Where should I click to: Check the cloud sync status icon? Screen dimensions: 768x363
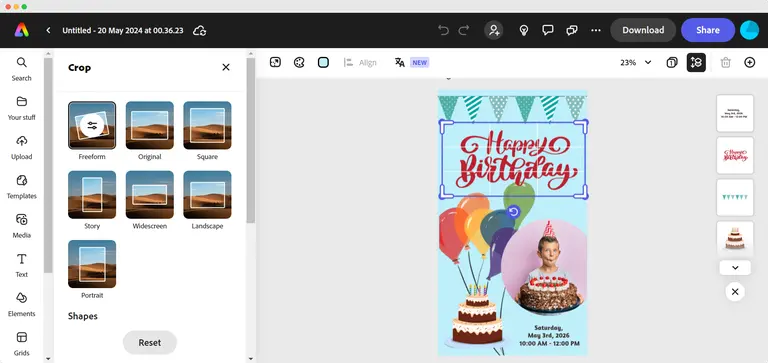tap(199, 30)
